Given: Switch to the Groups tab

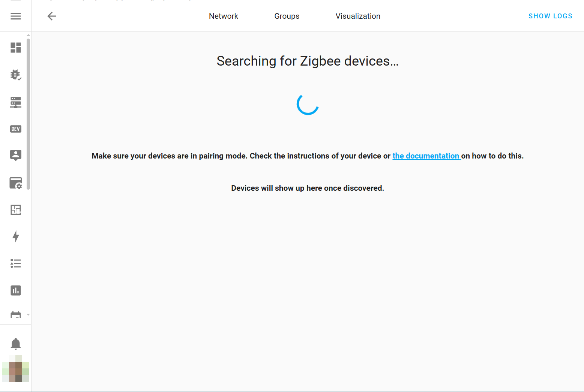Looking at the screenshot, I should tap(287, 16).
